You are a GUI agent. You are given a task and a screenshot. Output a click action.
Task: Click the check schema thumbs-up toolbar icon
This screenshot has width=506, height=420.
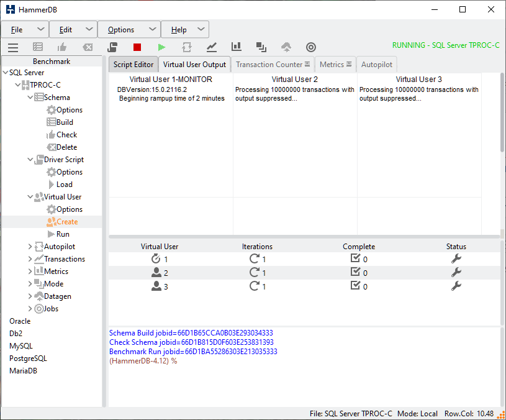pyautogui.click(x=62, y=47)
